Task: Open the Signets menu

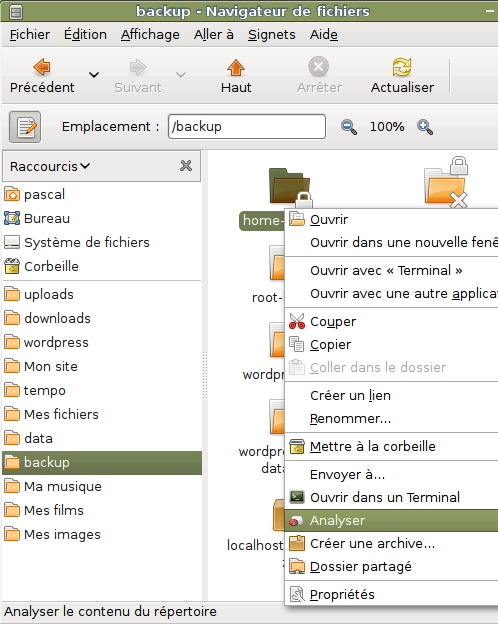Action: pos(271,35)
